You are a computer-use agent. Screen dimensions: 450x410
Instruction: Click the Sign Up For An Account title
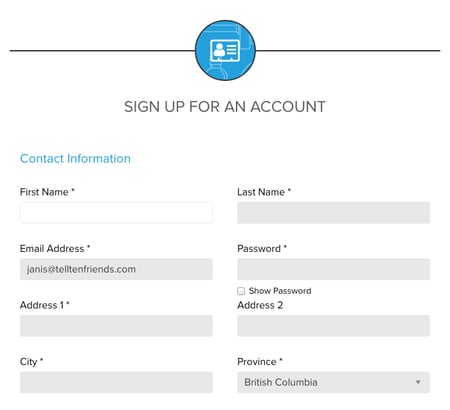coord(225,107)
